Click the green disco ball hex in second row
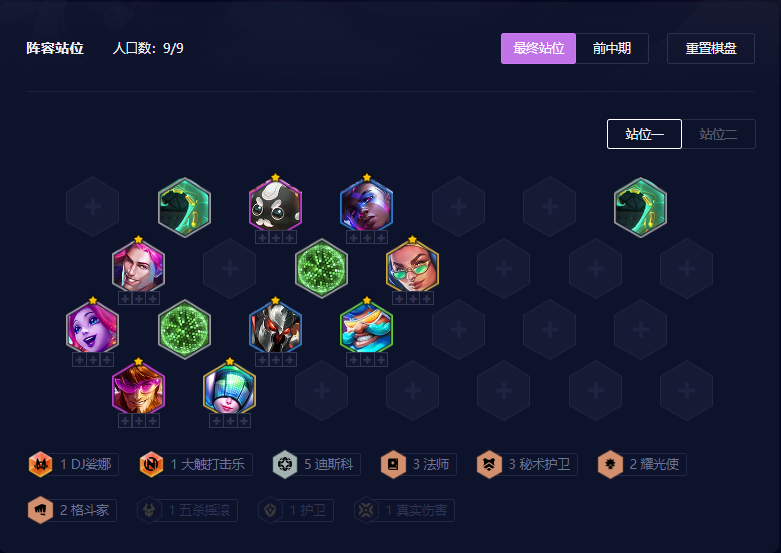The height and width of the screenshot is (553, 781). click(x=321, y=268)
